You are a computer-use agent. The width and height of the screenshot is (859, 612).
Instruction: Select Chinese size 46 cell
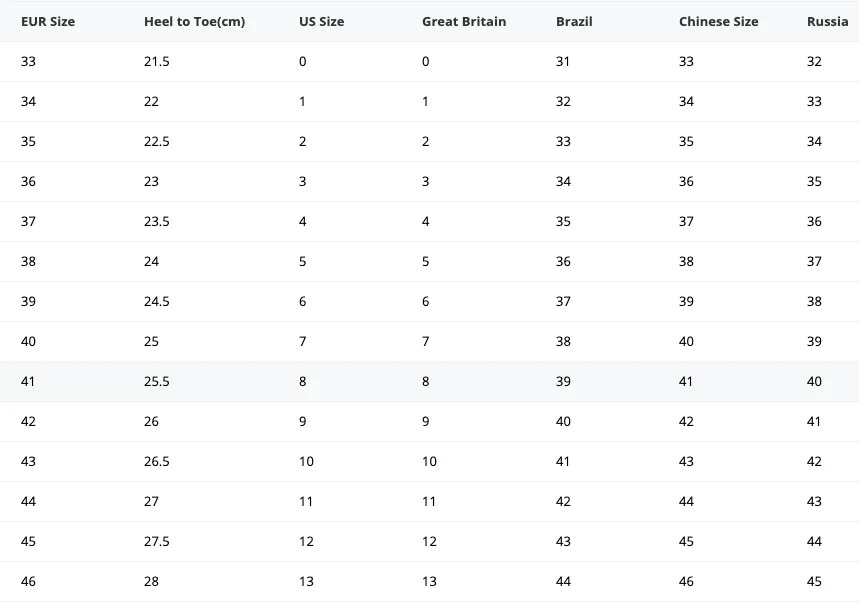coord(686,581)
